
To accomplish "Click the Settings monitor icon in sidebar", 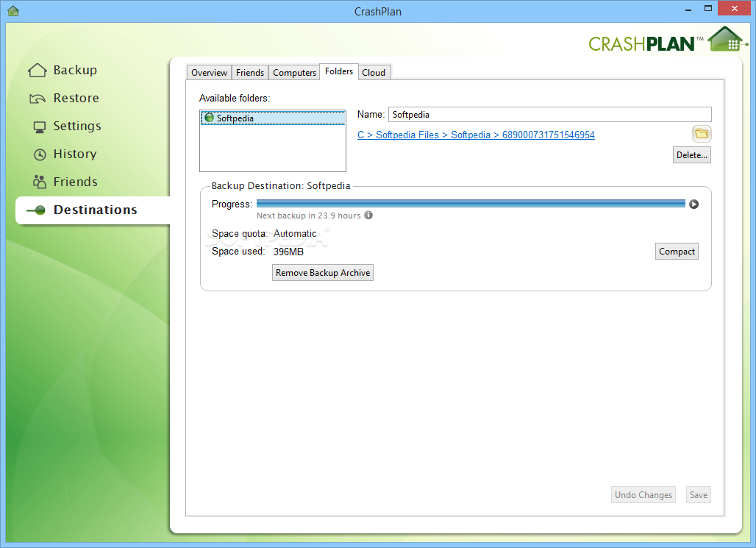I will click(39, 127).
